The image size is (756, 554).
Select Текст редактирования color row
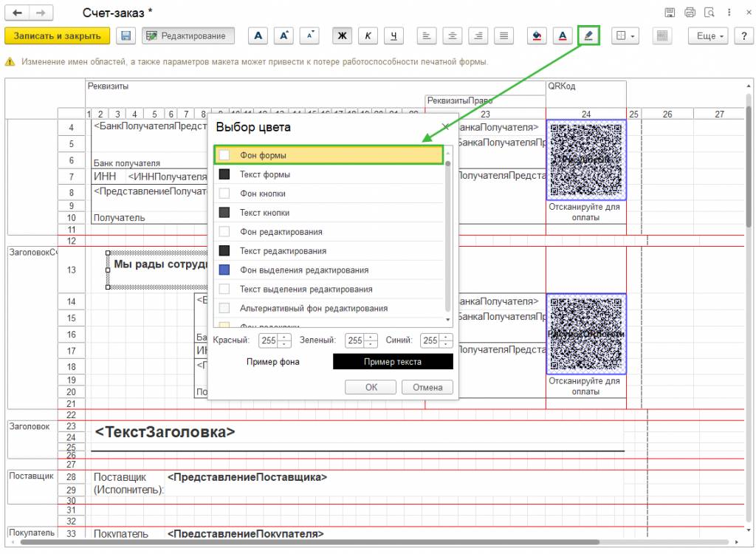pyautogui.click(x=328, y=251)
